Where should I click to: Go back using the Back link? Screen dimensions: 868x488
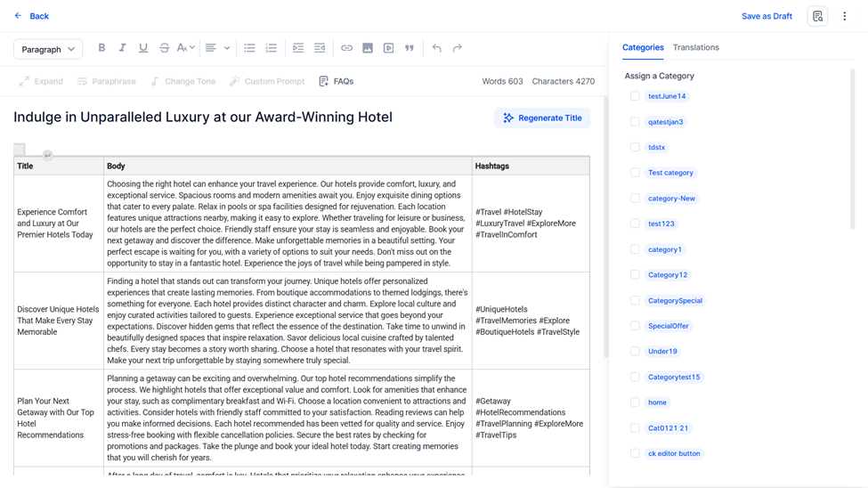tap(31, 16)
